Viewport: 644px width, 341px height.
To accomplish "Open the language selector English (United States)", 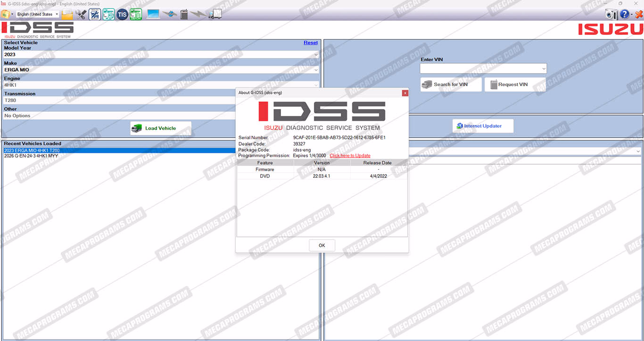I will click(x=38, y=14).
